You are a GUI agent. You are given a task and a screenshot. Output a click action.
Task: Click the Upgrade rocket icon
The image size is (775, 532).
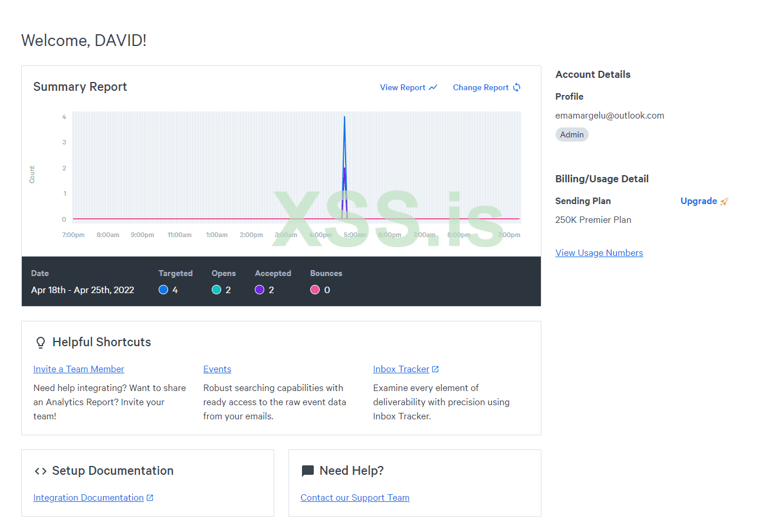724,201
